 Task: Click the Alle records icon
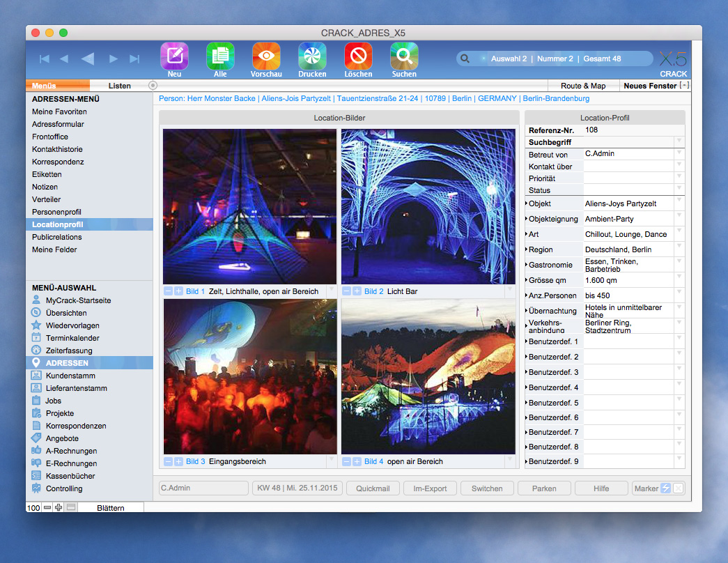[220, 56]
